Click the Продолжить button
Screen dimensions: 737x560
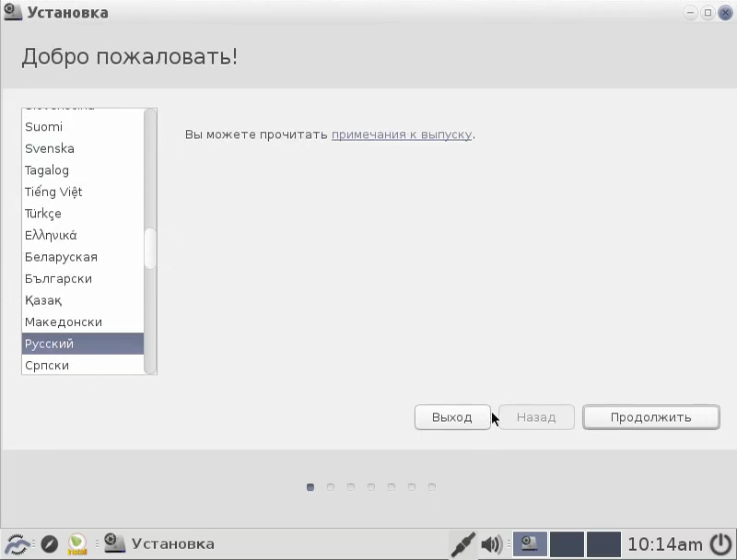(x=651, y=417)
